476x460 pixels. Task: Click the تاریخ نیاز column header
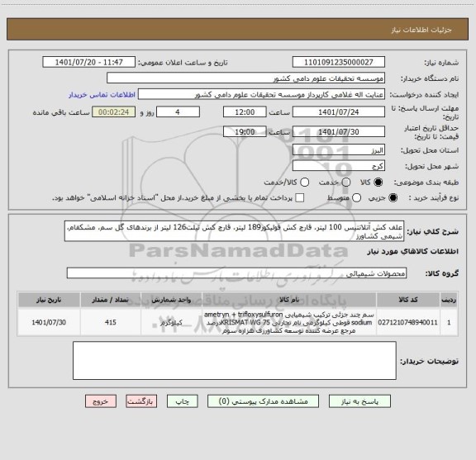[x=49, y=300]
